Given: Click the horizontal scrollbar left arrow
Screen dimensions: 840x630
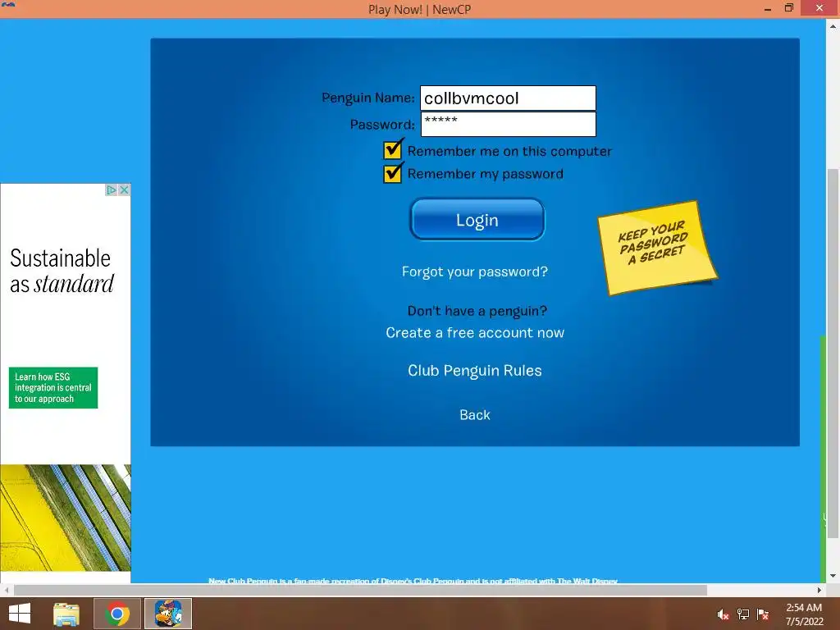Looking at the screenshot, I should click(7, 590).
